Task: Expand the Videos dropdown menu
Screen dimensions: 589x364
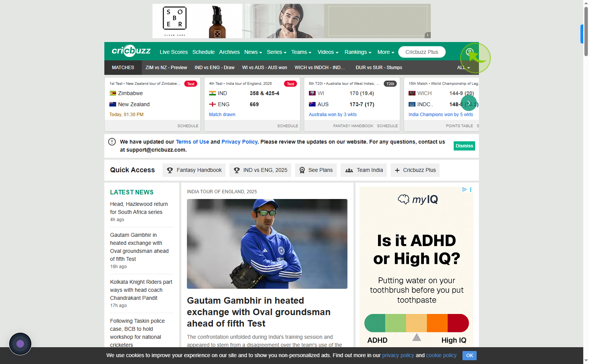Action: (x=328, y=52)
